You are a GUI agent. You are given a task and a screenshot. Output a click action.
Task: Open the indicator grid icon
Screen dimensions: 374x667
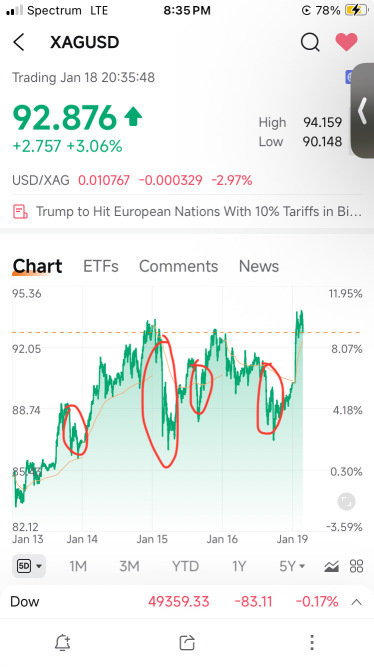pyautogui.click(x=357, y=566)
